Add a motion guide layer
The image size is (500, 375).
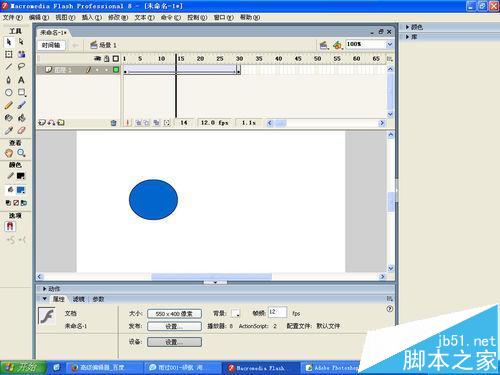[51, 123]
